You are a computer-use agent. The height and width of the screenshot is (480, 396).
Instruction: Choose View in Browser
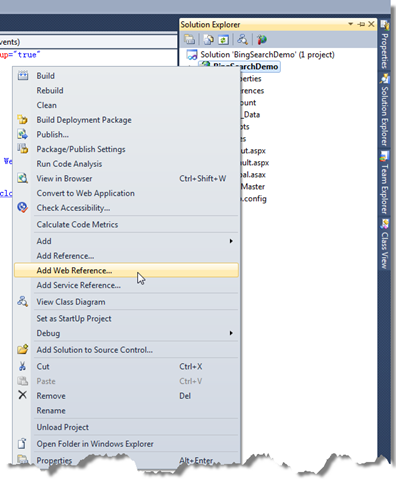tap(126, 178)
